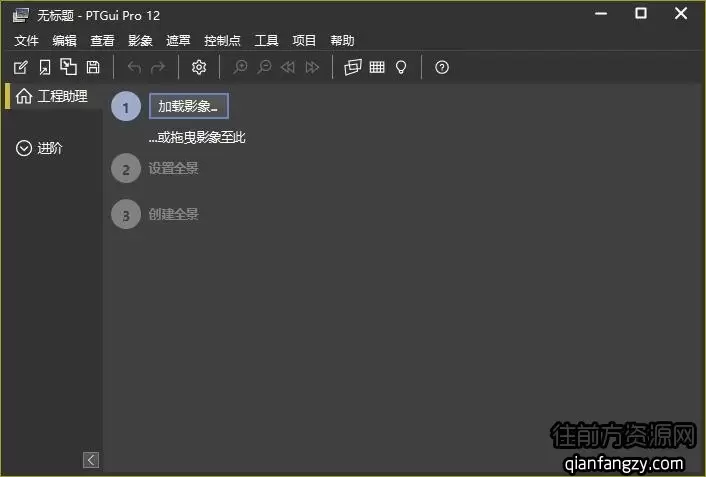Open the 控制点 menu
This screenshot has height=477, width=706.
(222, 41)
